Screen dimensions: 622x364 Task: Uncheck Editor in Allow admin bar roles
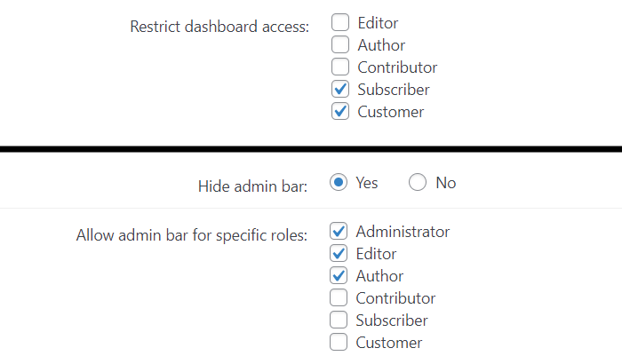[339, 254]
